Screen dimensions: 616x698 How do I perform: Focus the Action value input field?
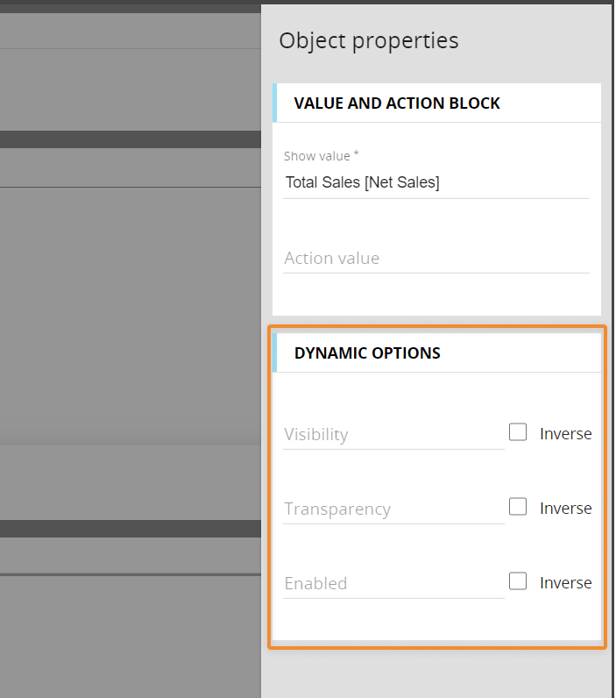436,259
